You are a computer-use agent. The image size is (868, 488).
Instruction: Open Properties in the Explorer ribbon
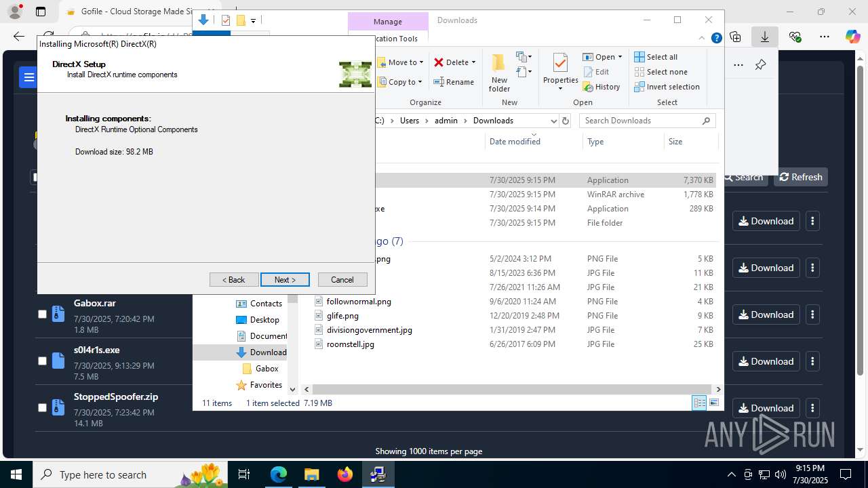(x=560, y=71)
